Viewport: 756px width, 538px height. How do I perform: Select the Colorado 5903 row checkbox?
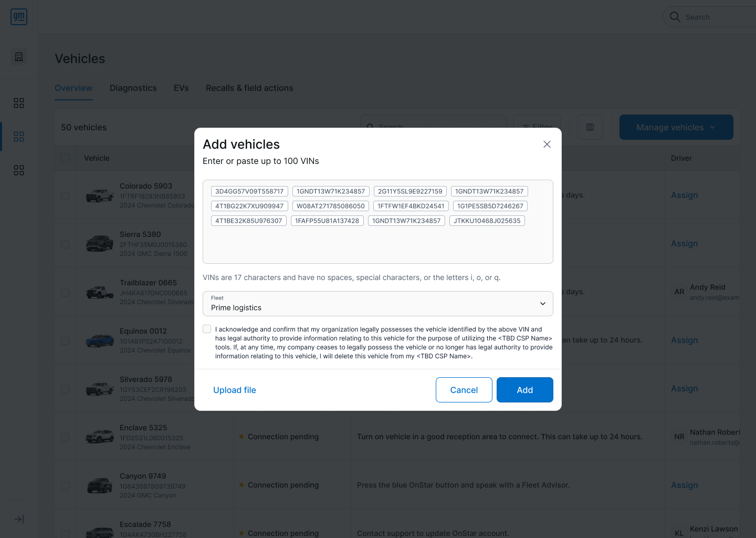pos(65,196)
